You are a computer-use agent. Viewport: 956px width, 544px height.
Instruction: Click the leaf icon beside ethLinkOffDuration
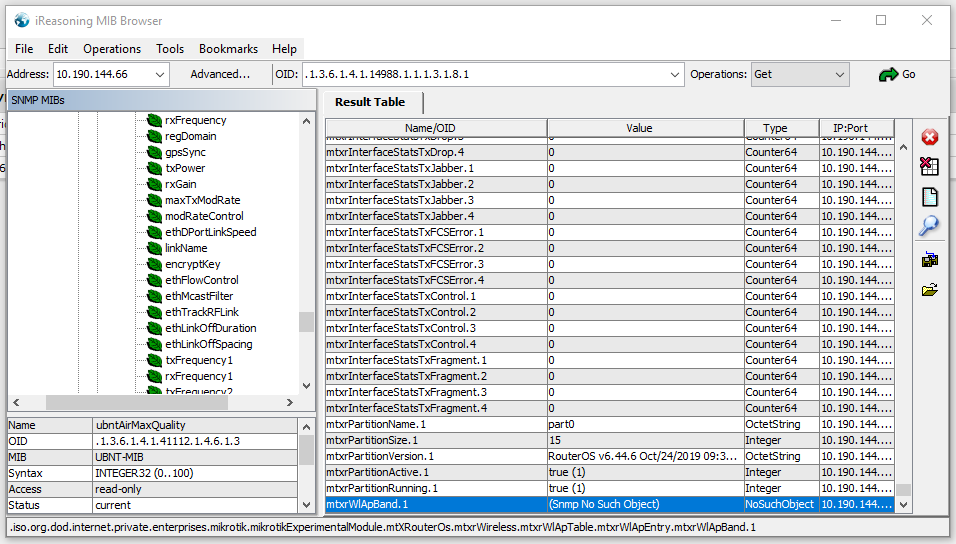point(155,328)
